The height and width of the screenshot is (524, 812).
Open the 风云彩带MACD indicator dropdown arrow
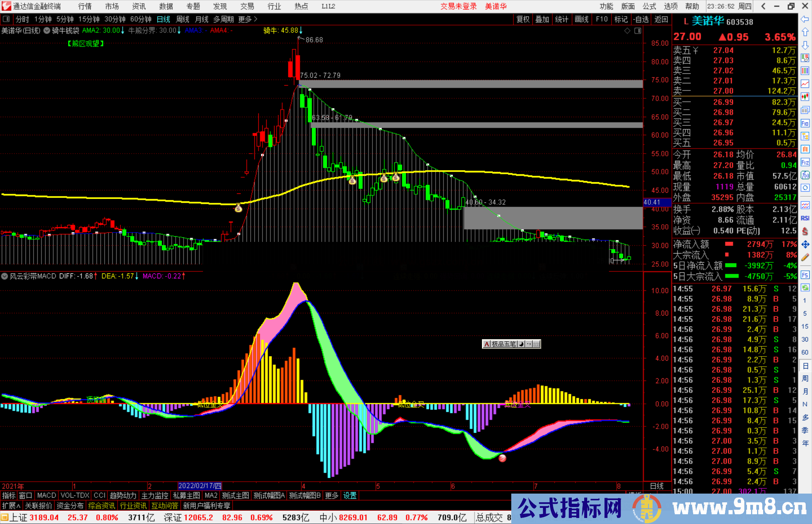point(5,276)
